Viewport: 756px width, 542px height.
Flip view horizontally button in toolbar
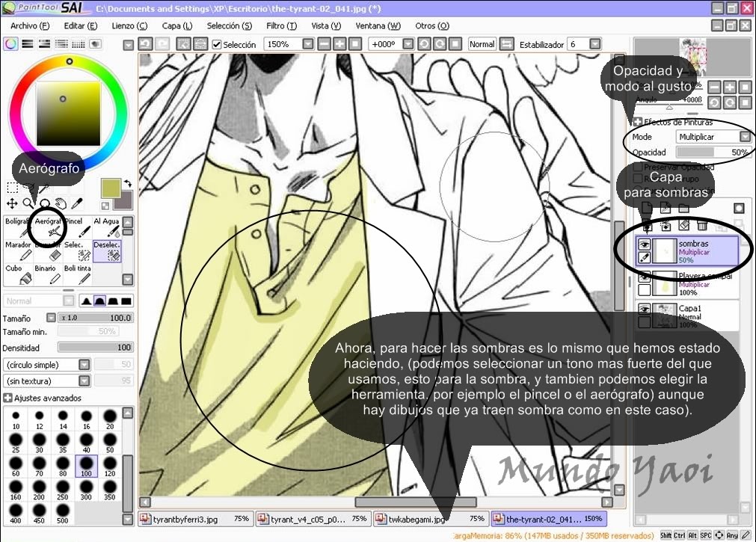click(x=506, y=44)
